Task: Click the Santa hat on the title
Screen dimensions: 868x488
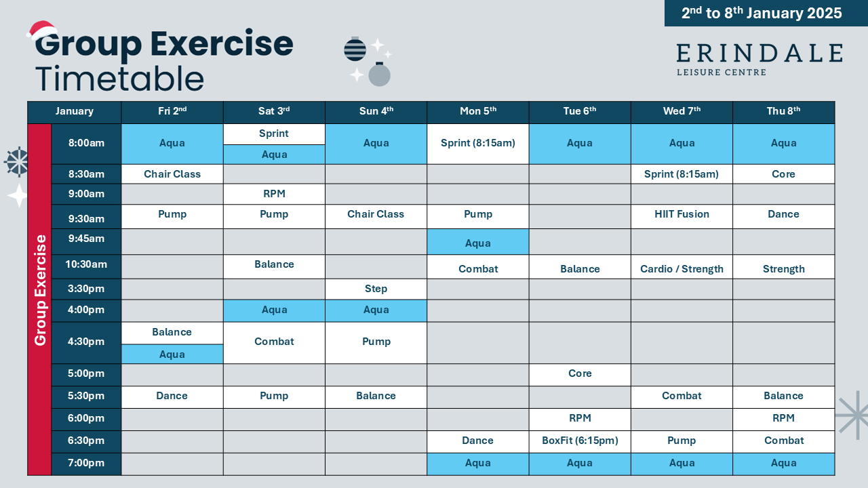Action: 42,30
